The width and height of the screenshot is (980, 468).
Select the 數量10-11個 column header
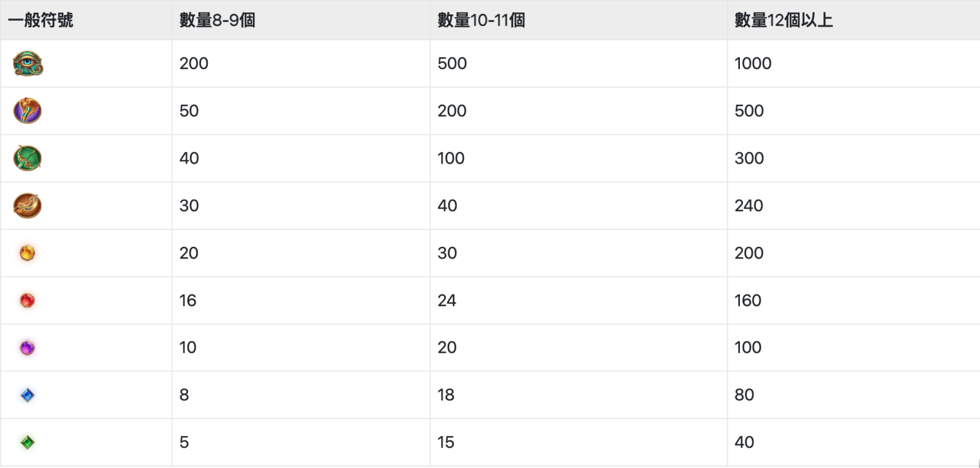coord(481,20)
